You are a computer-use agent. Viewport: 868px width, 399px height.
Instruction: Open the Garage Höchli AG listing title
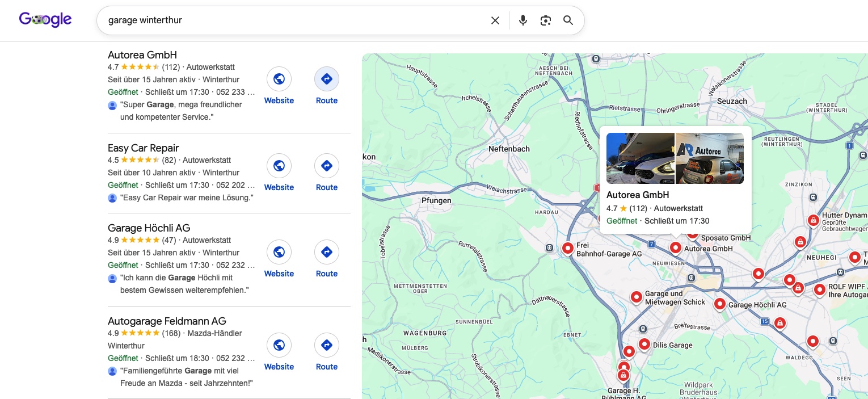click(x=149, y=228)
